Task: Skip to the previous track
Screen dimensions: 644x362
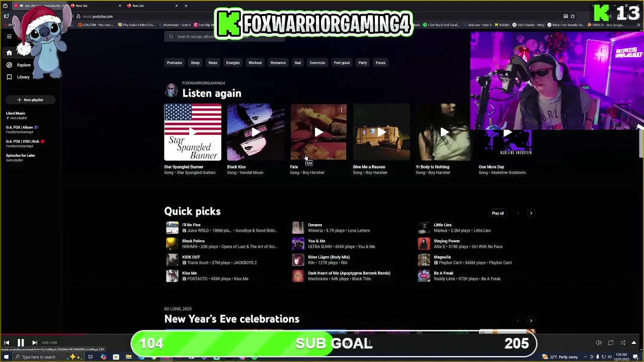Action: (7, 343)
